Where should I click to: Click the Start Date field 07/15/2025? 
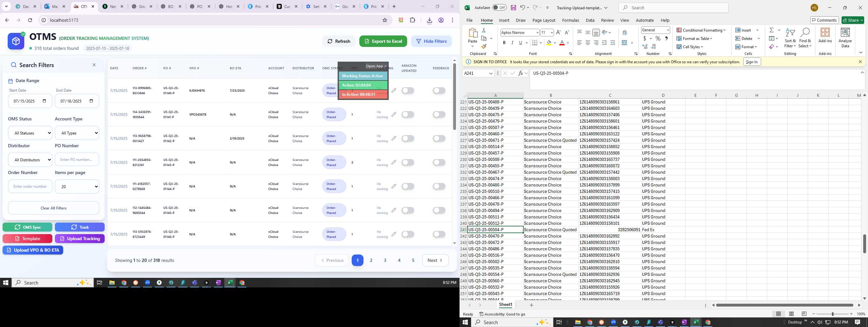click(30, 101)
